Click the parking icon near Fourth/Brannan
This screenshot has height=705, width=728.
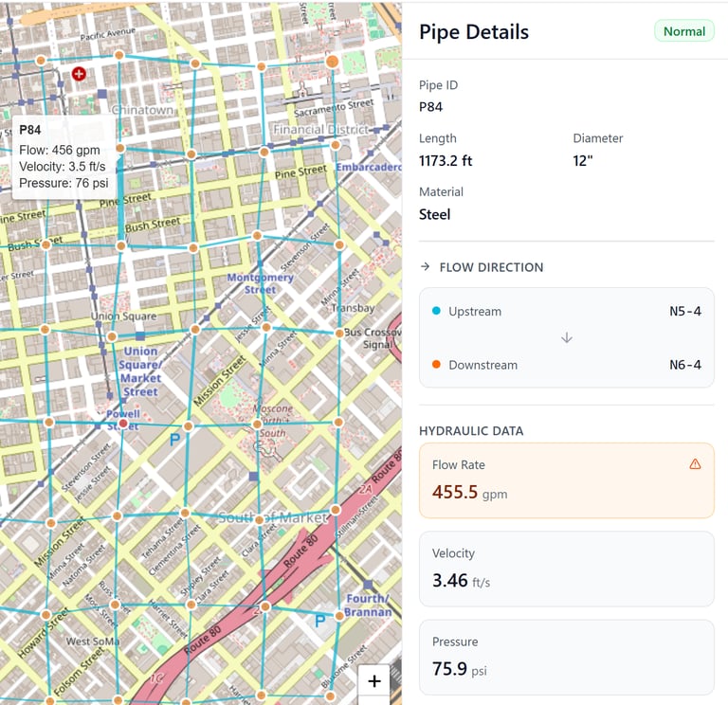(320, 621)
